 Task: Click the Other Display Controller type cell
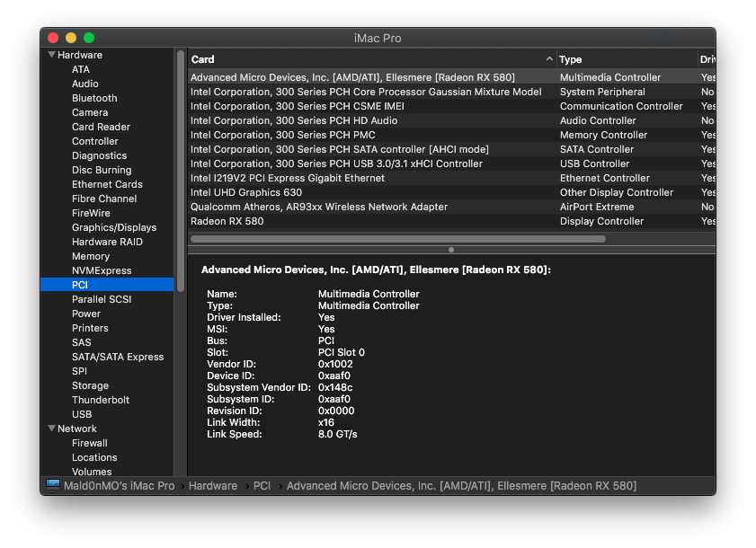point(616,193)
